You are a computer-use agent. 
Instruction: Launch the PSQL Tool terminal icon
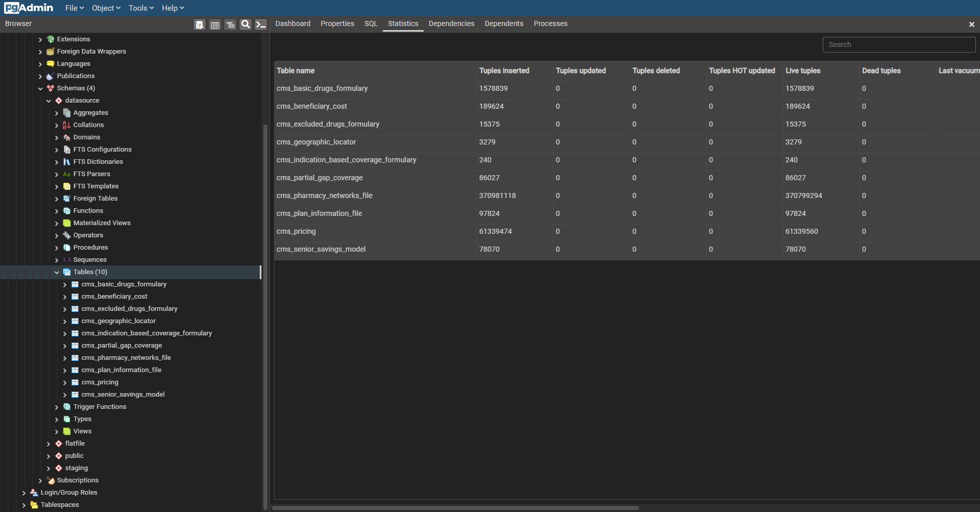[x=261, y=25]
